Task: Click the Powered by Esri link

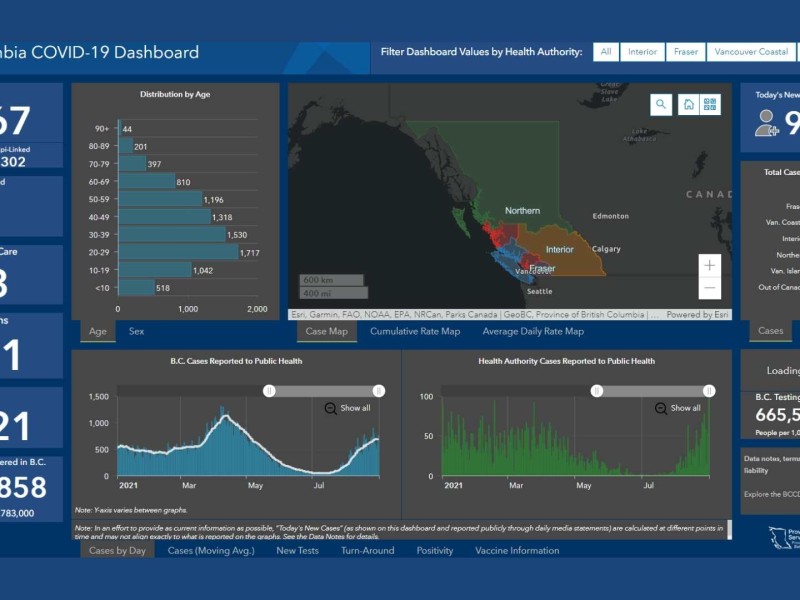Action: pos(696,314)
